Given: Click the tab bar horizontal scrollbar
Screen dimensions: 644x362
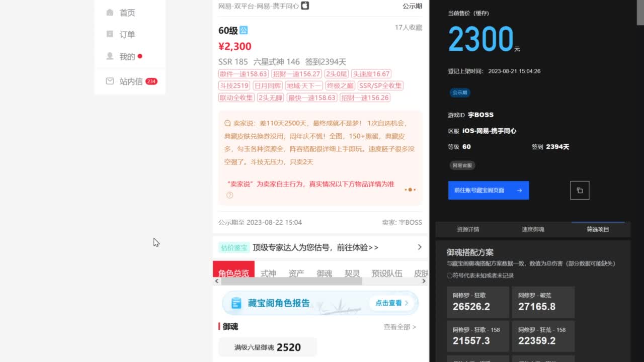Looking at the screenshot, I should pyautogui.click(x=291, y=281).
